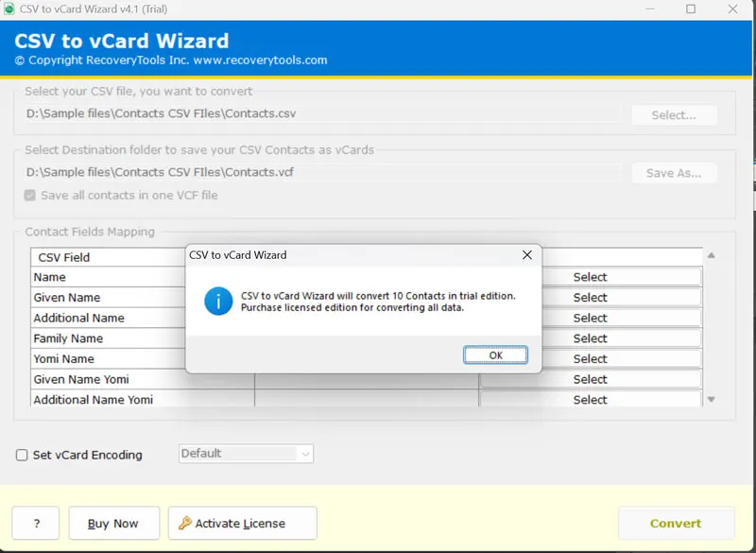Screen dimensions: 756x553
Task: Close the CSV to vCard Wizard popup
Action: [527, 255]
